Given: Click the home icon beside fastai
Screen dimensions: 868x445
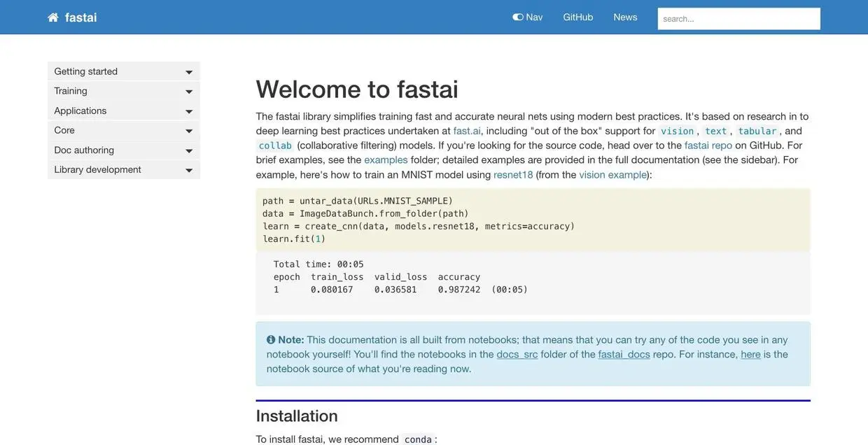Looking at the screenshot, I should [53, 17].
